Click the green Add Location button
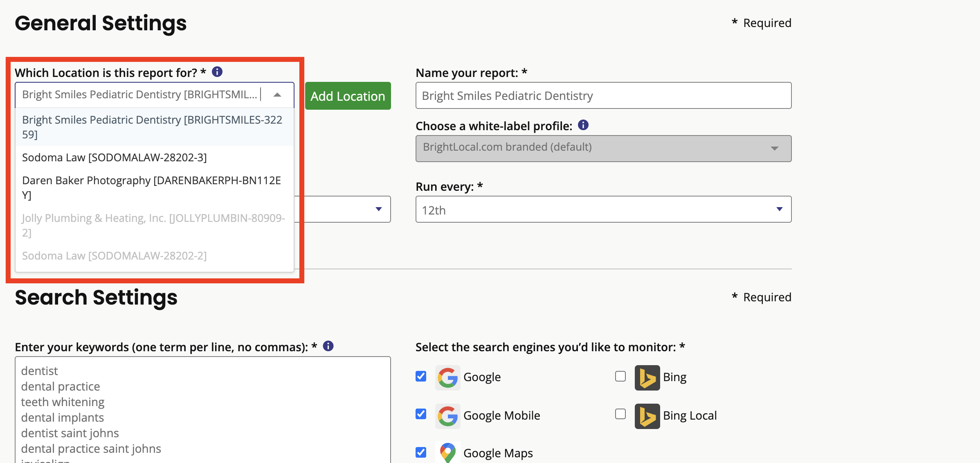 coord(348,96)
